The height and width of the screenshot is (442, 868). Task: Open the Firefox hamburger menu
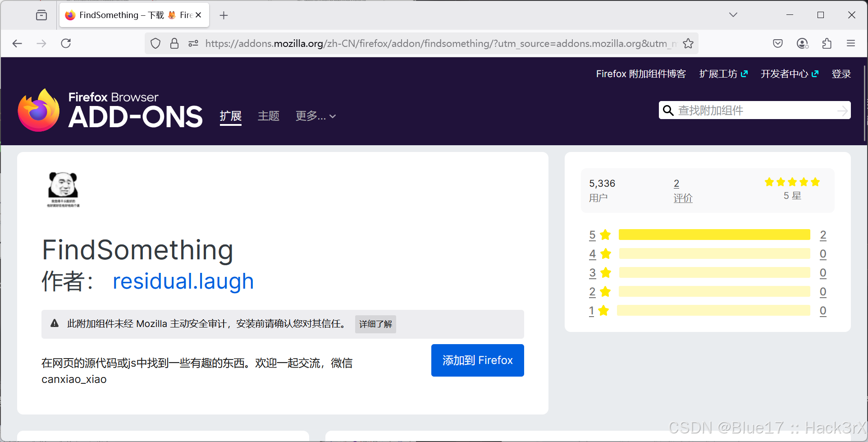(851, 43)
